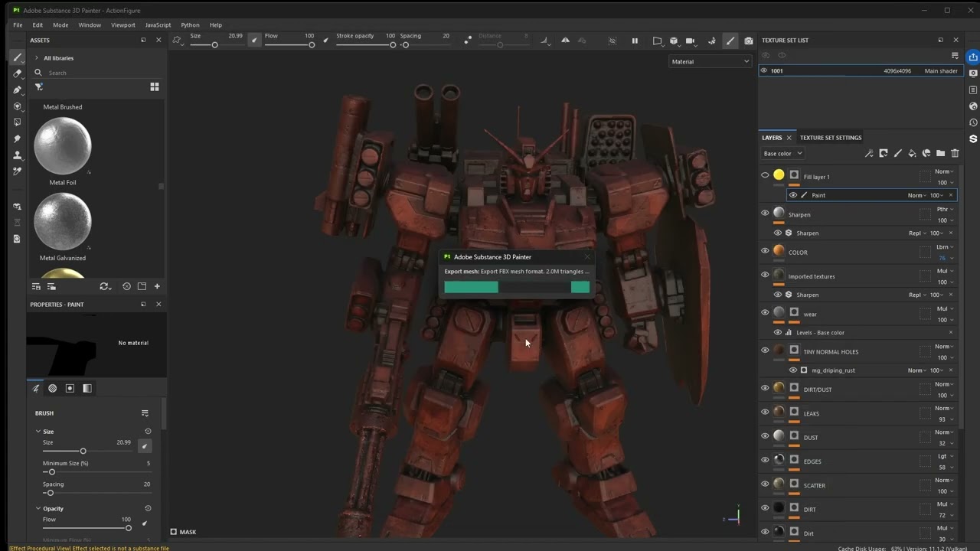Collapse the Opacity section in Brush properties

tap(38, 508)
